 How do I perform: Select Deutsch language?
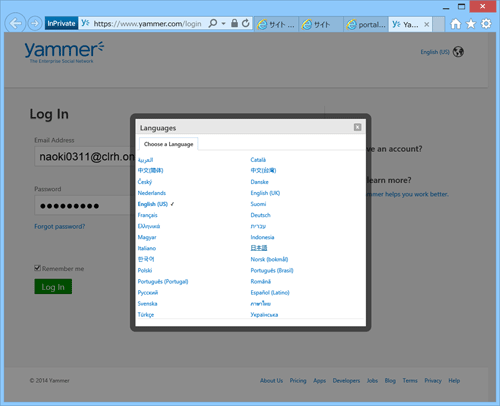pos(260,215)
